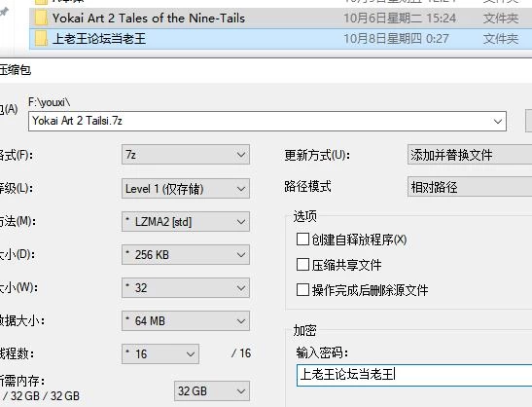Click date 10月8日星期四 0:27 cell
This screenshot has height=407, width=532.
(x=396, y=39)
